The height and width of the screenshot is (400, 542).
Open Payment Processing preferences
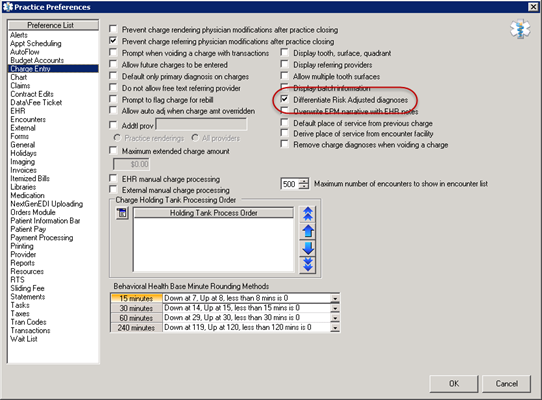(41, 238)
